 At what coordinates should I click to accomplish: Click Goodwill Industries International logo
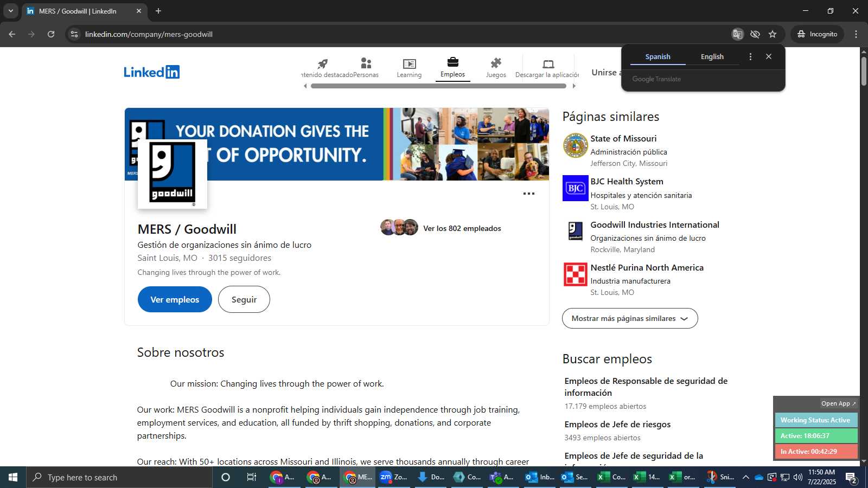576,231
